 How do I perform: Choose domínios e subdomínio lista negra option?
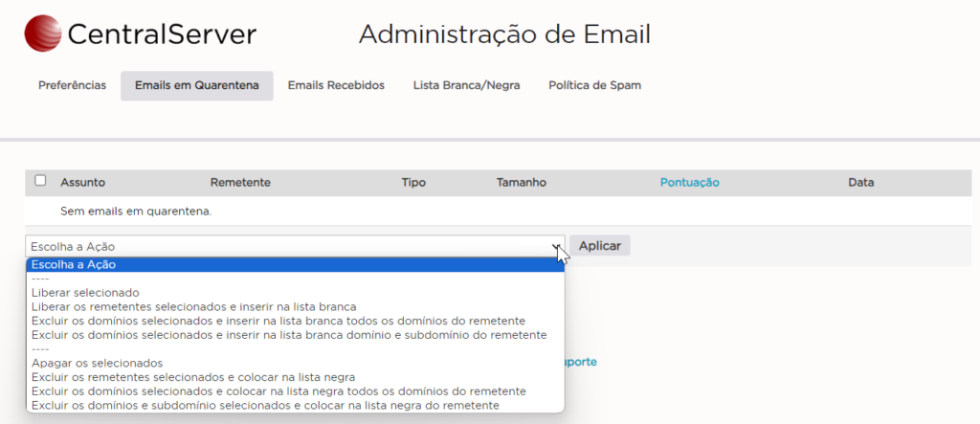point(265,406)
